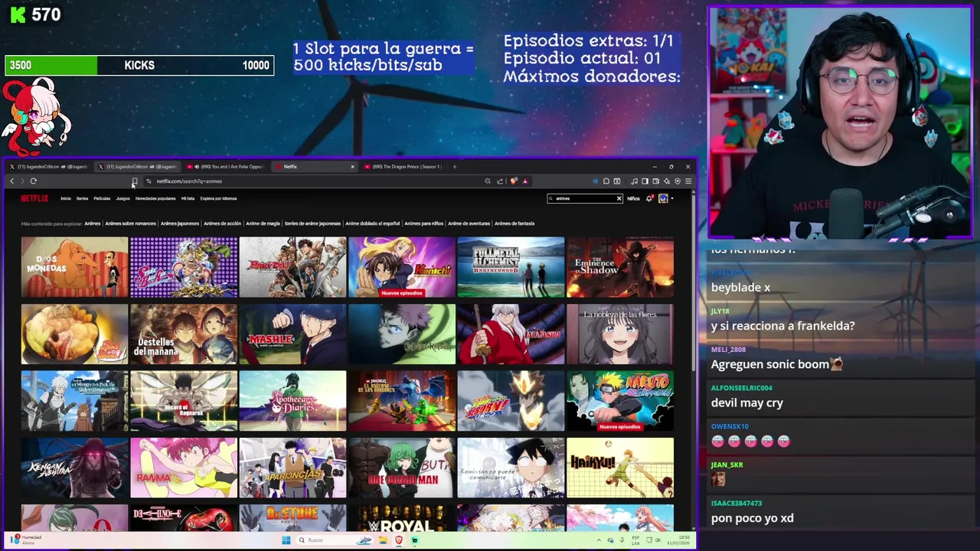980x551 pixels.
Task: Open the Leo AI assistant icon
Action: (667, 181)
